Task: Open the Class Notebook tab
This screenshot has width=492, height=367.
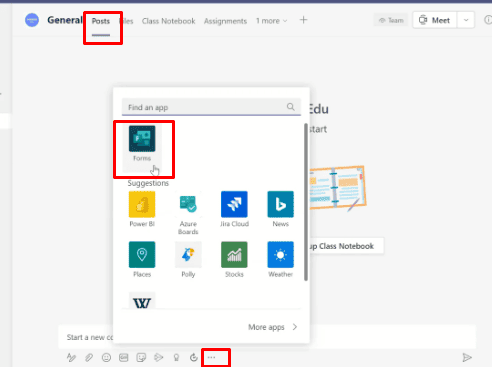Action: point(169,21)
